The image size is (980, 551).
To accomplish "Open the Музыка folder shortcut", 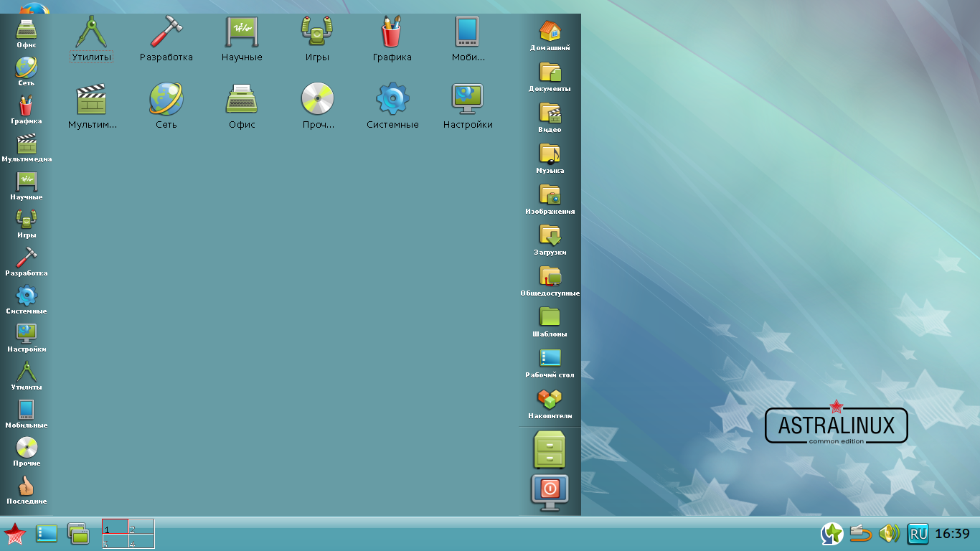I will tap(549, 153).
